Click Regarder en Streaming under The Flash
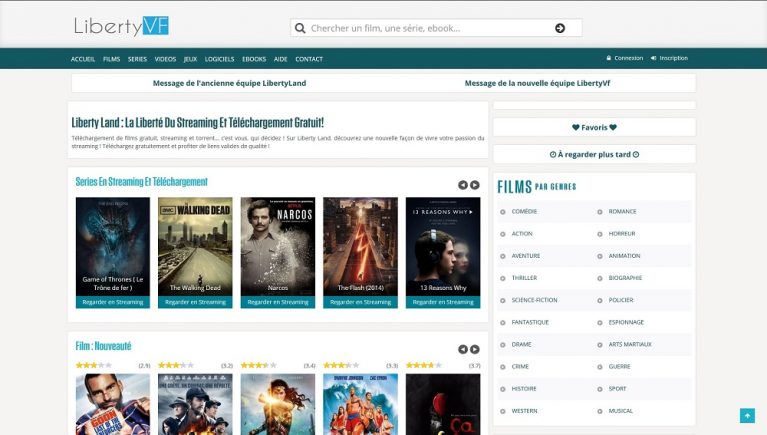This screenshot has width=767, height=435. pos(361,302)
